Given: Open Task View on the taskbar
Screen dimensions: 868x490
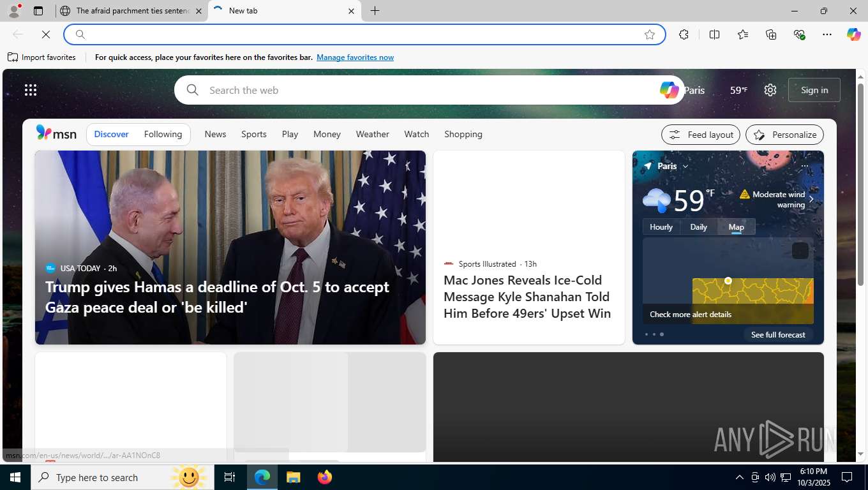Looking at the screenshot, I should (x=230, y=477).
